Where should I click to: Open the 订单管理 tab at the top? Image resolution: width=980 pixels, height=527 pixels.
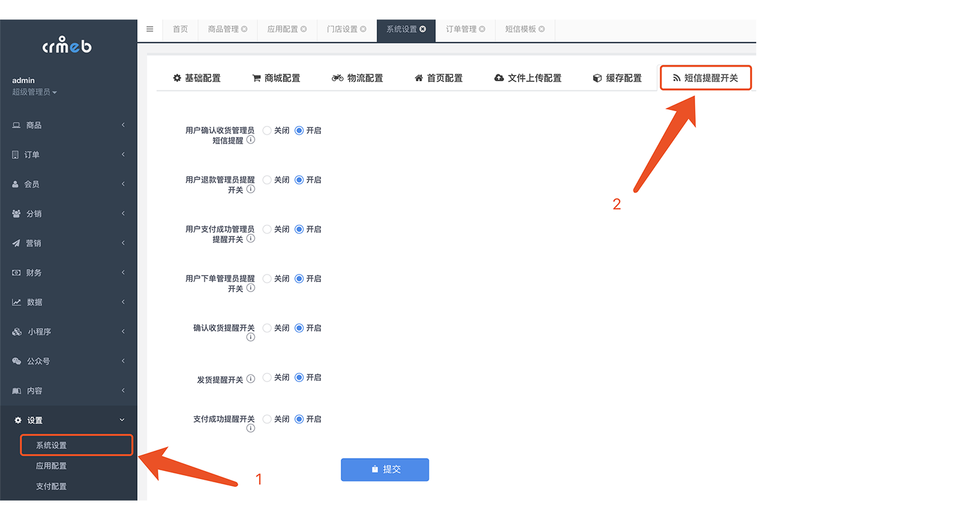point(461,29)
